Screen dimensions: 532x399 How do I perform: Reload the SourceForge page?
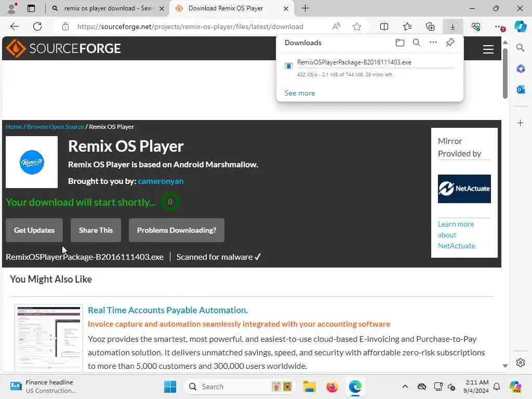[x=37, y=26]
